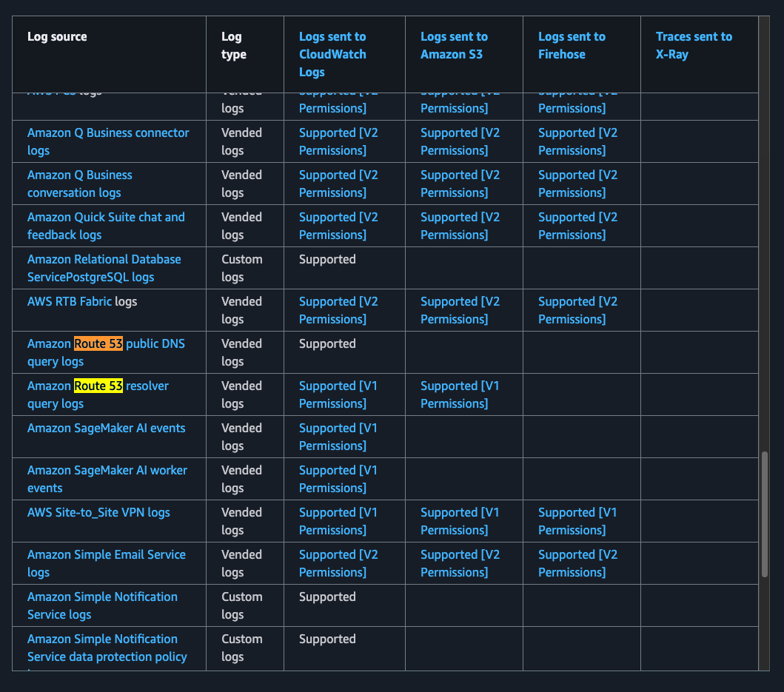Open Amazon Quick Suite chat and feedback logs
This screenshot has width=784, height=692.
[x=106, y=226]
